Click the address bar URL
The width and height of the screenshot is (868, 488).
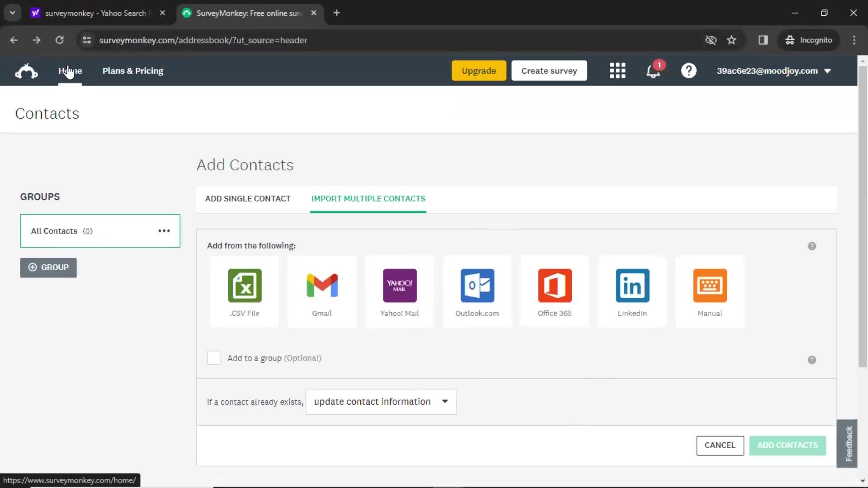pos(203,40)
